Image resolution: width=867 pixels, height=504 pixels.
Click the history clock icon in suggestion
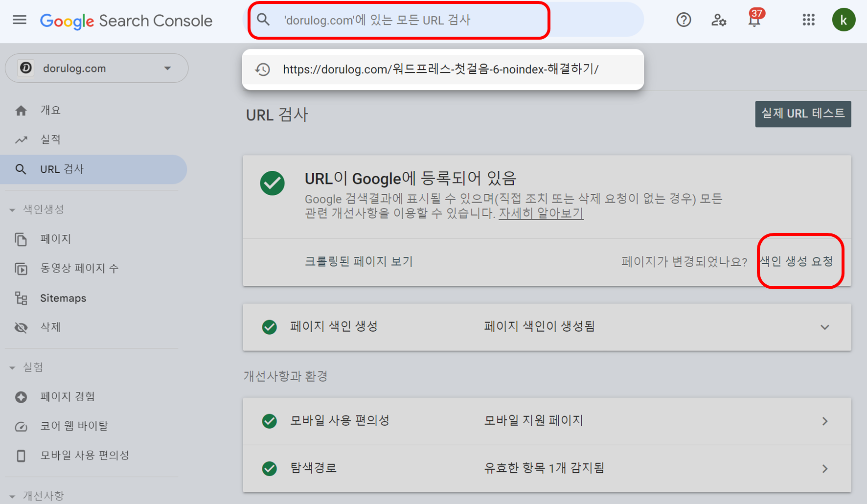point(263,69)
